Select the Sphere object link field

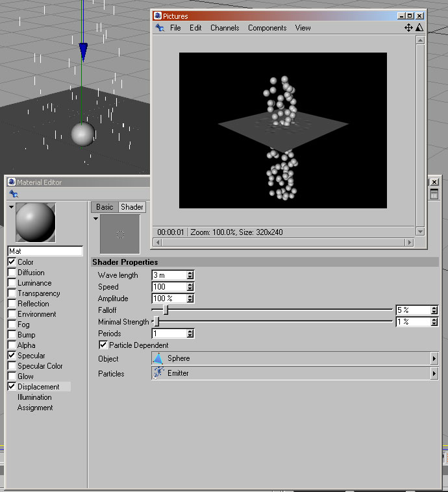(295, 358)
